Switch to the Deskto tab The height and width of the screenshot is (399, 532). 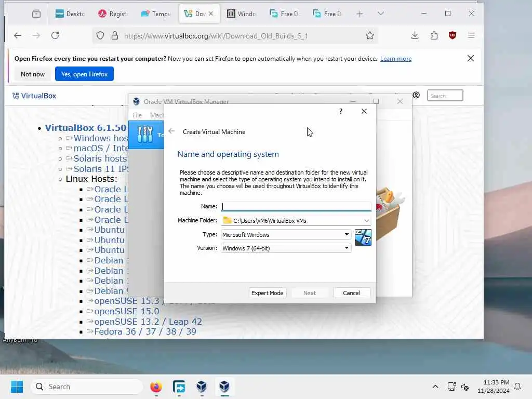click(70, 14)
